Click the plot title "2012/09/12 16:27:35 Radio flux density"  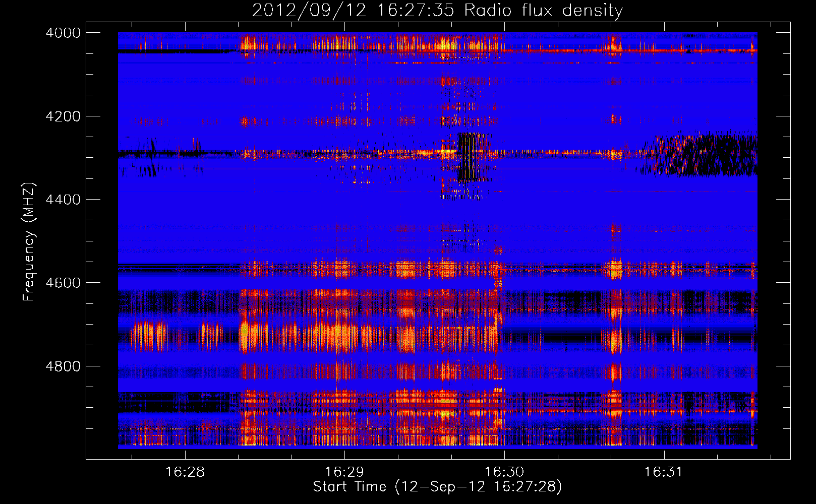pos(437,11)
